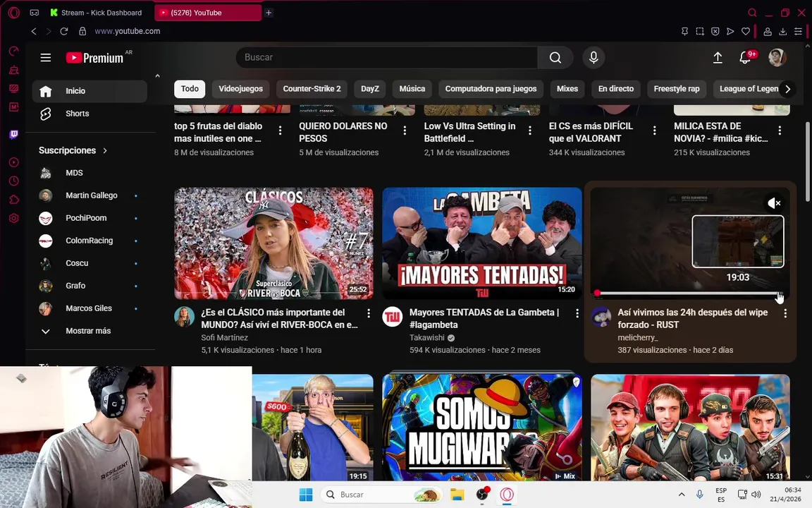Open options for Mayores TENTADAS video
812x508 pixels.
577,313
